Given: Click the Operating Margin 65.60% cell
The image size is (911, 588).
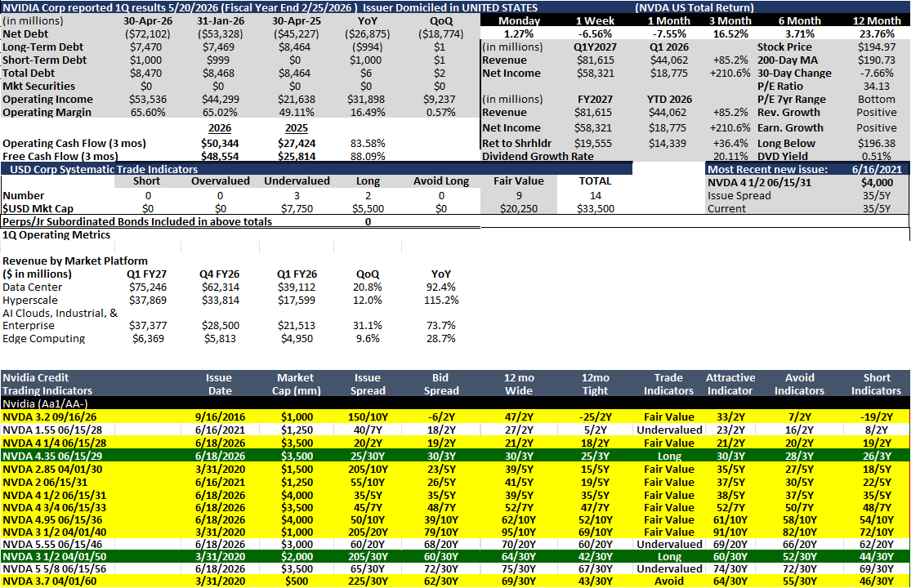Looking at the screenshot, I should tap(148, 113).
